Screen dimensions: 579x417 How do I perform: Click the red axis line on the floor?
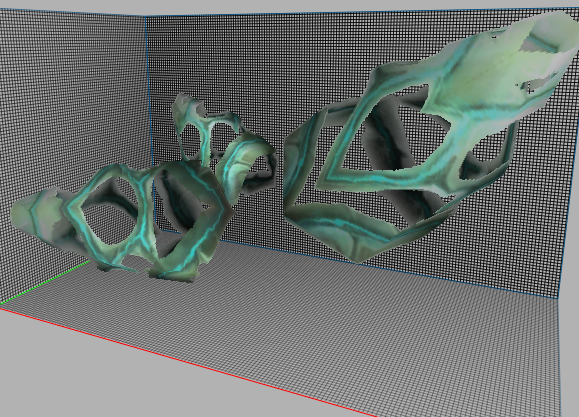pos(185,361)
